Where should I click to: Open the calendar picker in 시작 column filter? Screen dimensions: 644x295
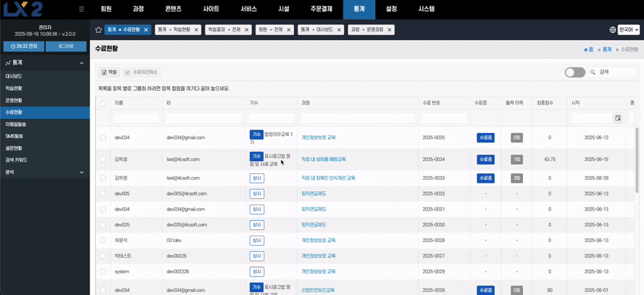pyautogui.click(x=618, y=117)
